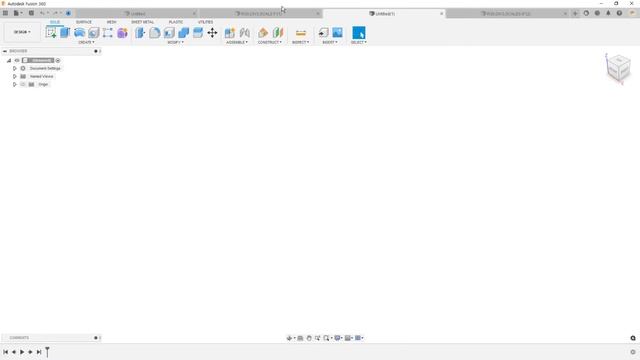The width and height of the screenshot is (640, 360).
Task: Click the Redo arrow
Action: (55, 13)
